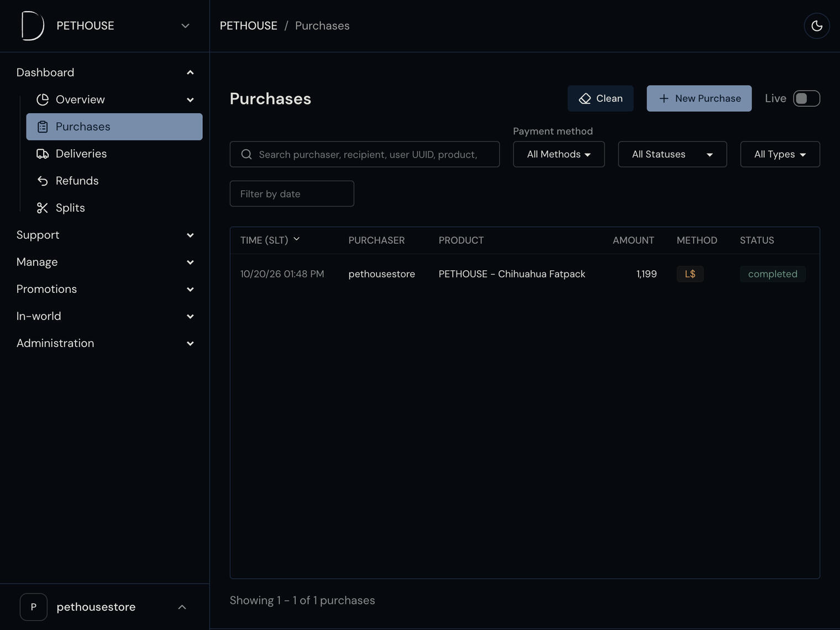Click the search magnifier icon

tap(246, 154)
